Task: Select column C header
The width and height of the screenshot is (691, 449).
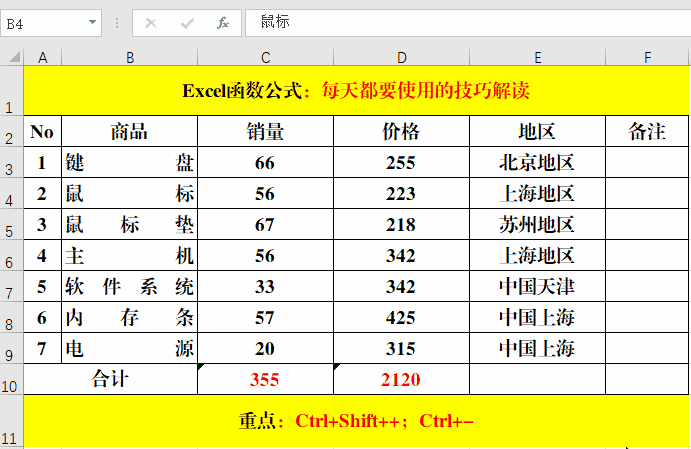Action: pos(266,57)
